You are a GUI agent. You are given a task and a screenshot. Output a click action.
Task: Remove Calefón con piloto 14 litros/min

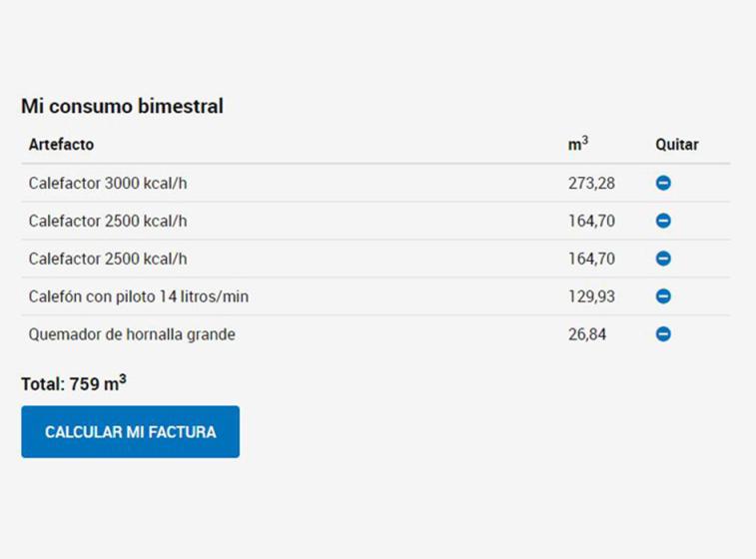(663, 295)
